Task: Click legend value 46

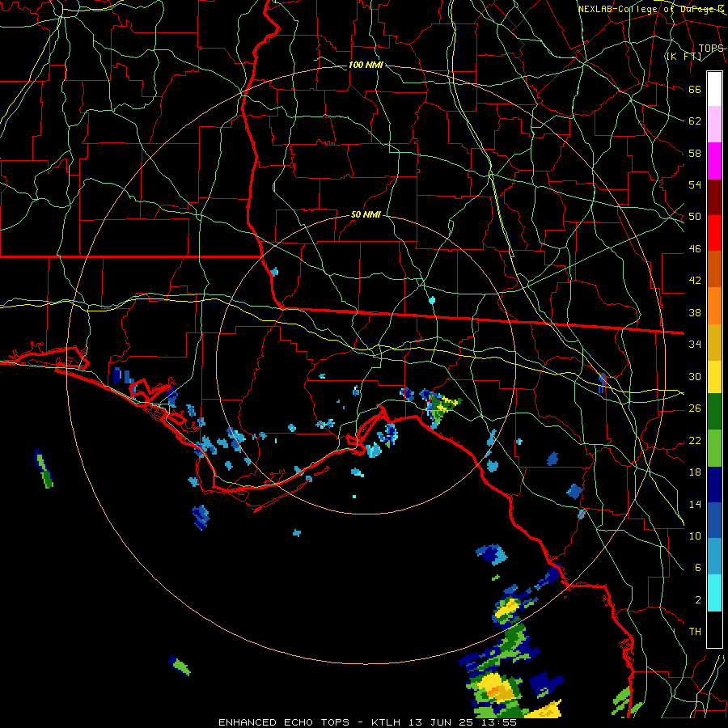Action: coord(695,249)
